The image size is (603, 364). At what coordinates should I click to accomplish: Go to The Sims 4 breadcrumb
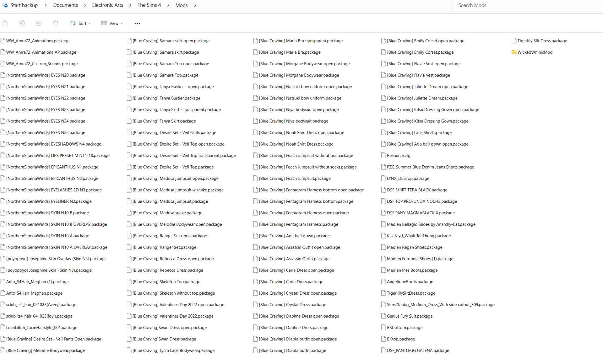tap(149, 5)
